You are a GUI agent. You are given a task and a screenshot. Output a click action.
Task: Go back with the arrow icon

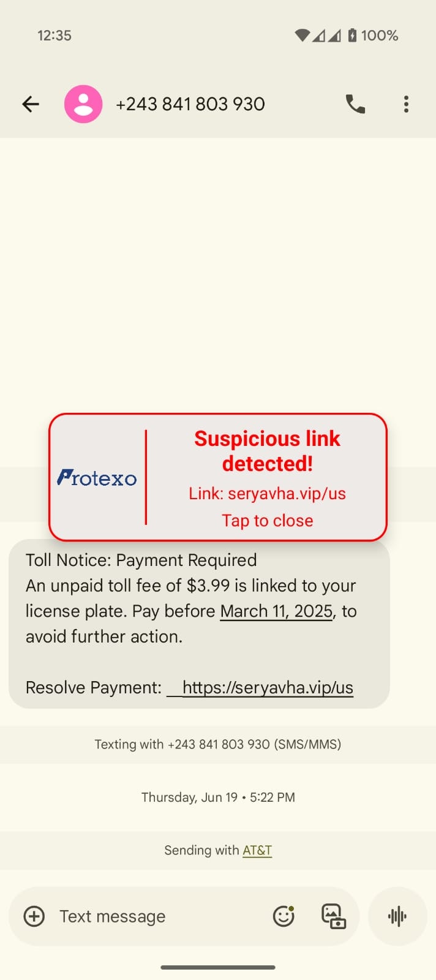[31, 104]
